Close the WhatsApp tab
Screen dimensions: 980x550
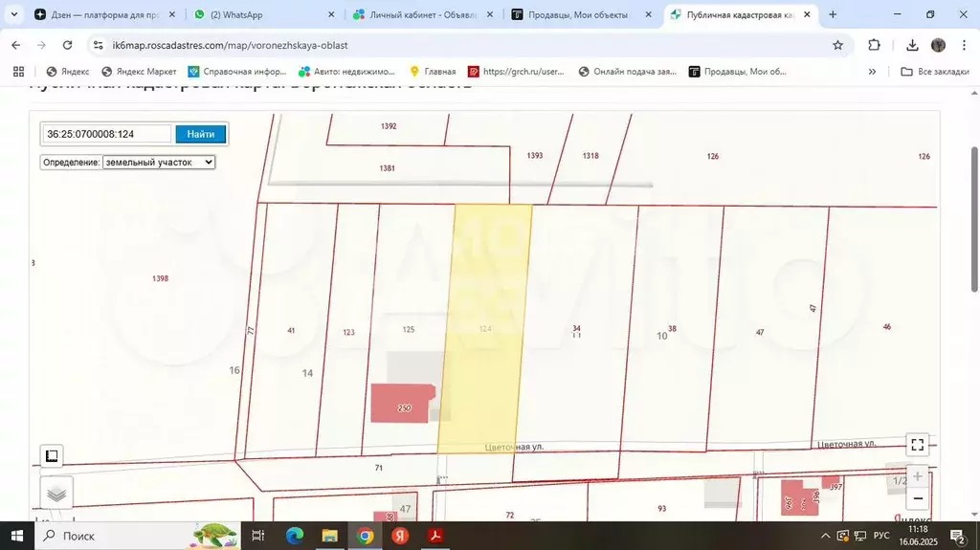click(331, 14)
